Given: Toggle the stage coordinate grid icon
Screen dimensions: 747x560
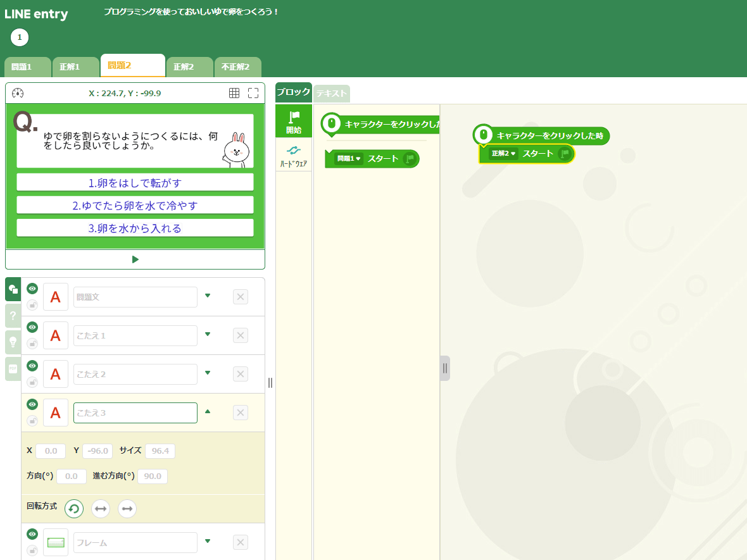Looking at the screenshot, I should click(234, 93).
